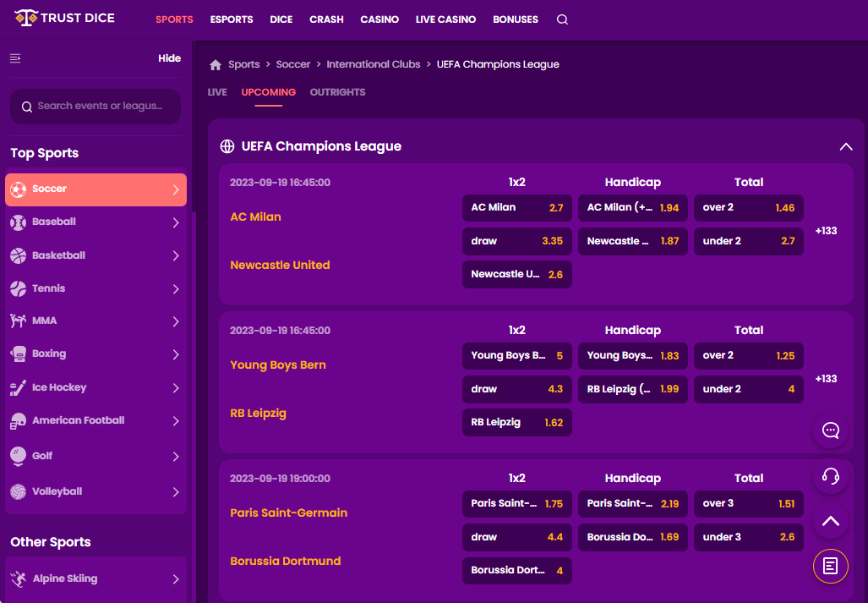This screenshot has height=603, width=868.
Task: Switch to the LIVE tab
Action: [217, 92]
